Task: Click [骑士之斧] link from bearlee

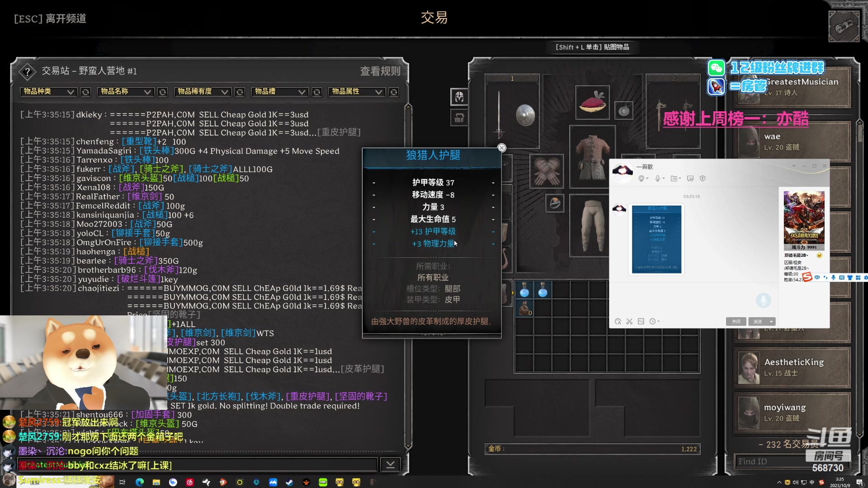Action: pyautogui.click(x=136, y=261)
